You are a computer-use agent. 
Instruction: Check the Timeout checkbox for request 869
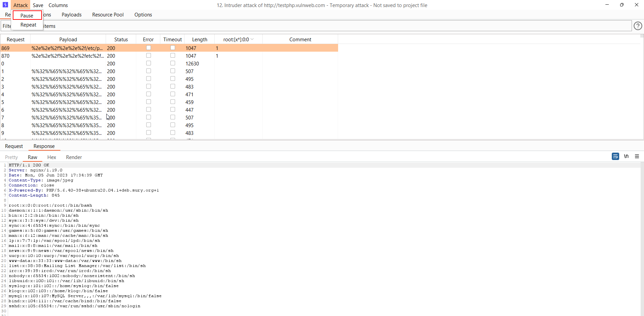[172, 48]
